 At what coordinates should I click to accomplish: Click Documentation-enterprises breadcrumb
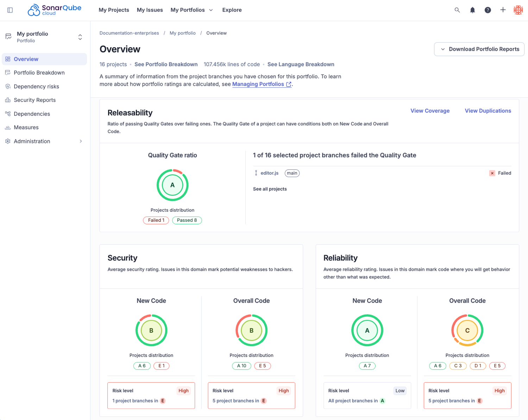129,33
